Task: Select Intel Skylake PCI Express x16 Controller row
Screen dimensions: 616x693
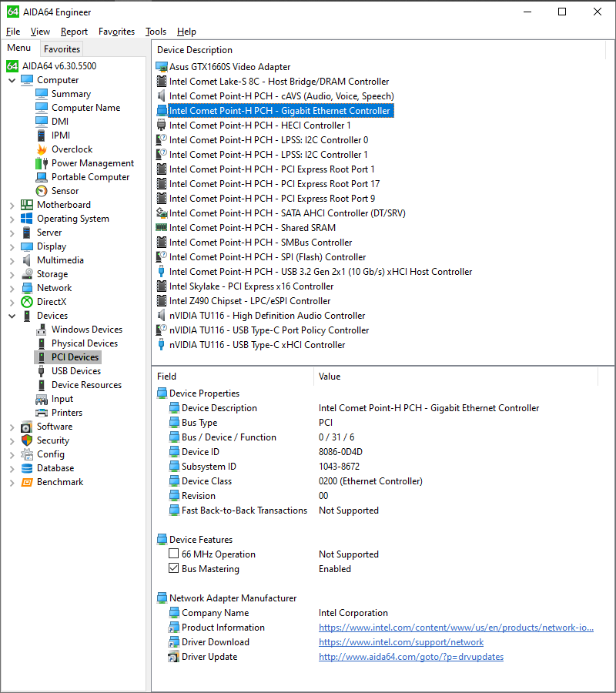Action: [251, 286]
